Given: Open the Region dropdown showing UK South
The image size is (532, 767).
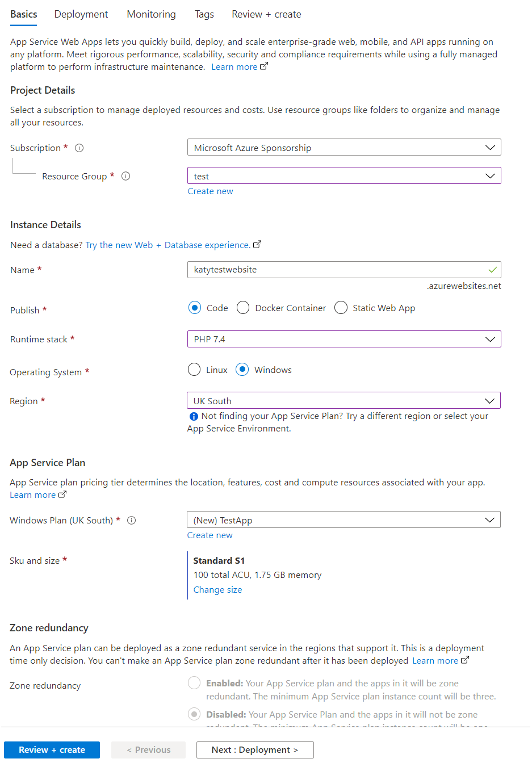Looking at the screenshot, I should pos(344,401).
